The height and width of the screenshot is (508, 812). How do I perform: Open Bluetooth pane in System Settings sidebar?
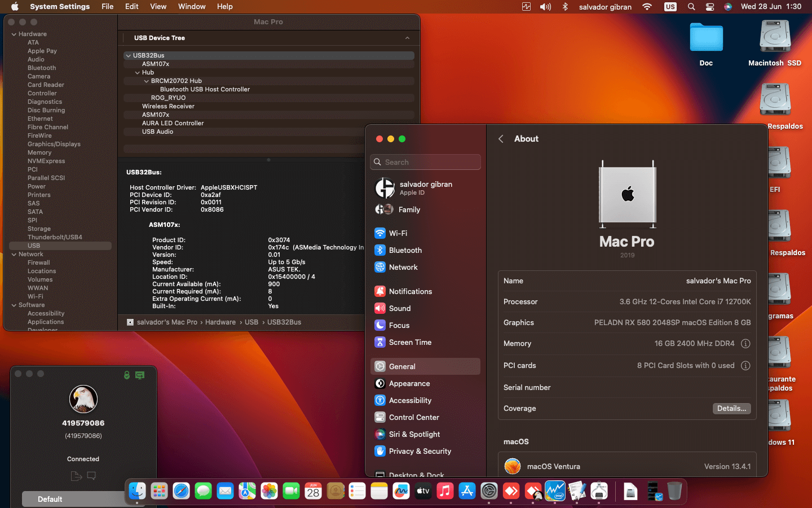[425, 250]
